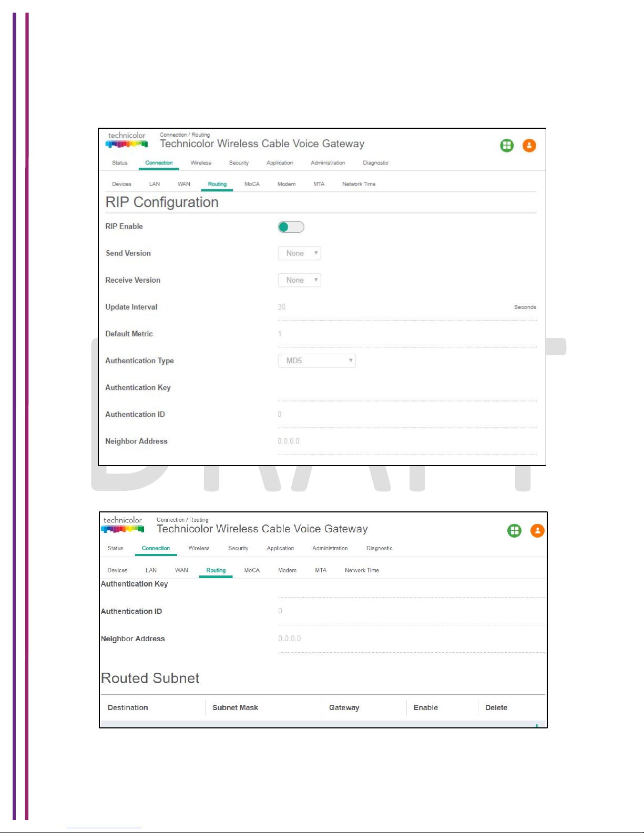Click Authentication Key field in lower screenshot

tap(412, 588)
